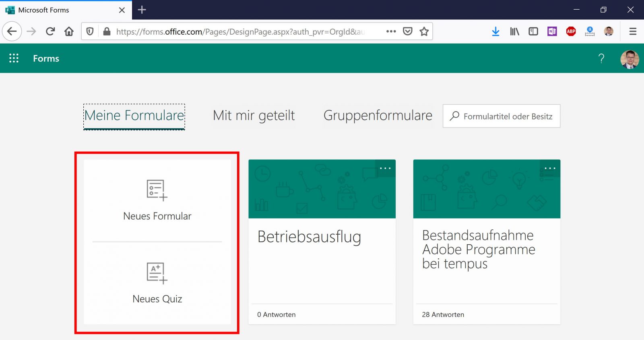Go back with the browser back arrow
Viewport: 644px width, 340px height.
click(x=12, y=31)
